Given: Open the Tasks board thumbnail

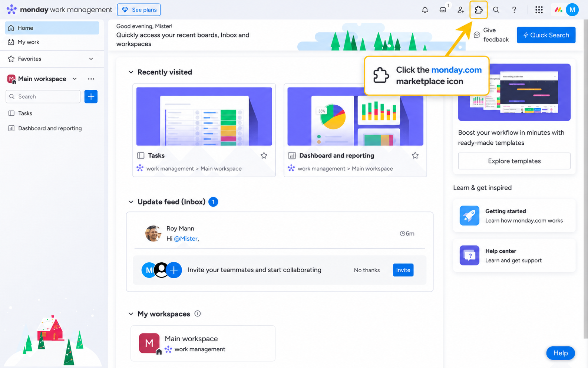Looking at the screenshot, I should pos(204,116).
